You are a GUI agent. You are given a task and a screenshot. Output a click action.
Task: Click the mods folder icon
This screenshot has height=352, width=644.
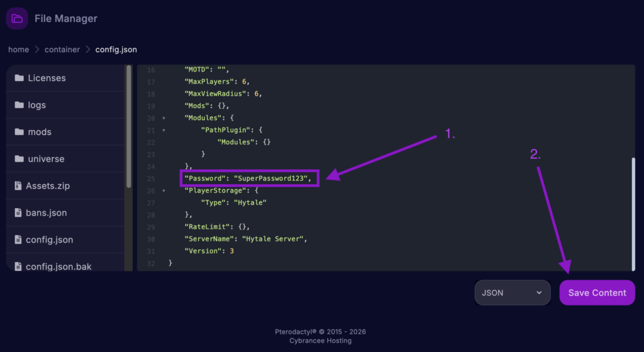(x=19, y=132)
